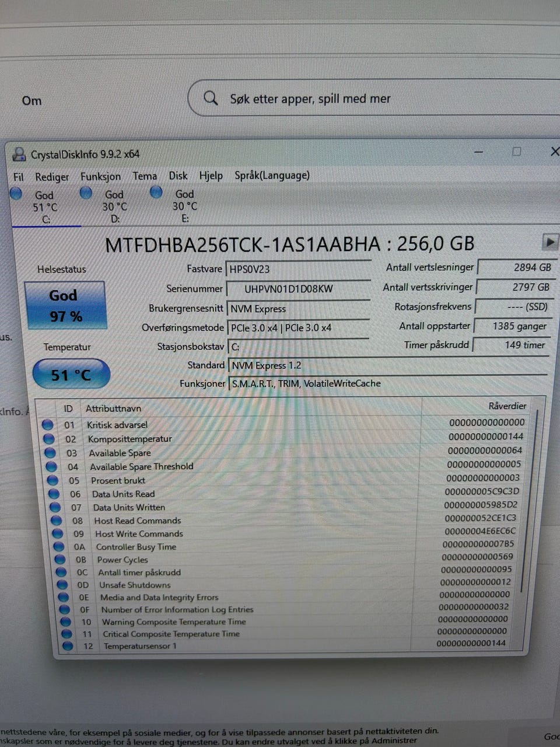Click status orb of Power Cycles row
Screen dimensions: 560x747
[x=60, y=560]
